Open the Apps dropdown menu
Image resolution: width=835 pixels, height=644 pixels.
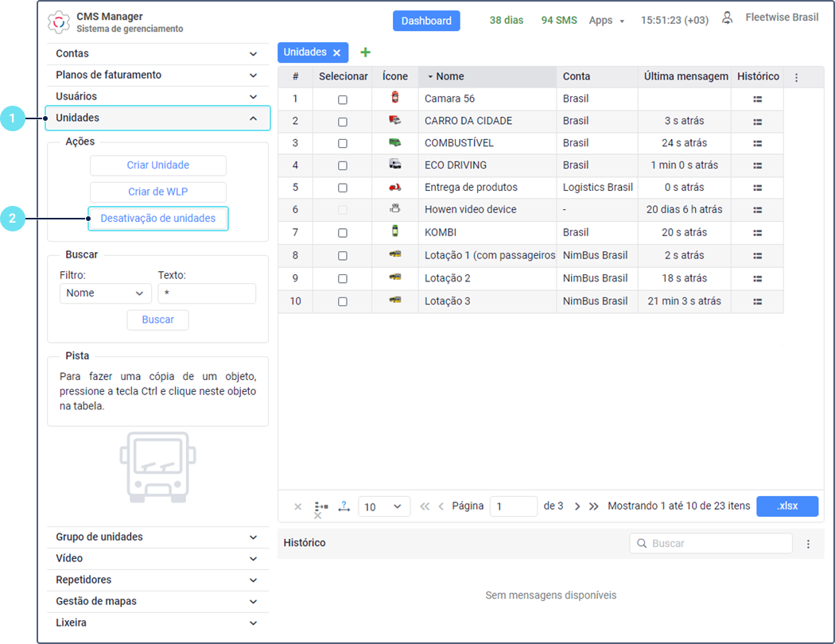[606, 21]
